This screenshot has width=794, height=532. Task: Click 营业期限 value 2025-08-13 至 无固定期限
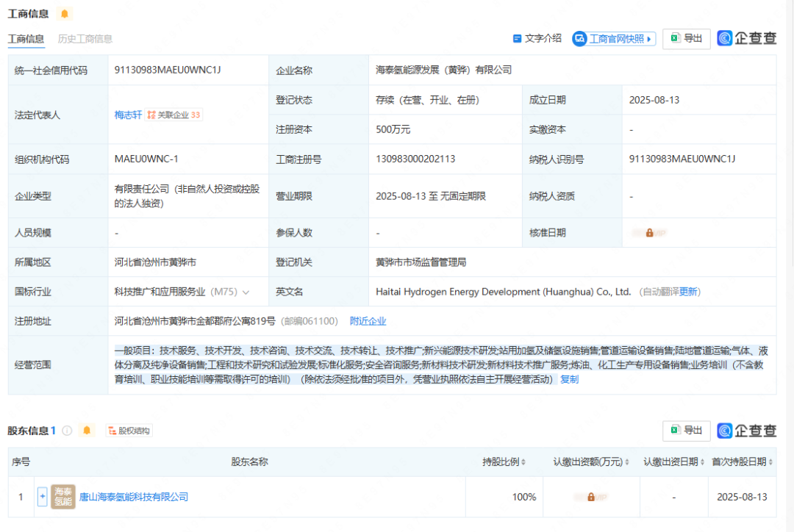tap(431, 196)
